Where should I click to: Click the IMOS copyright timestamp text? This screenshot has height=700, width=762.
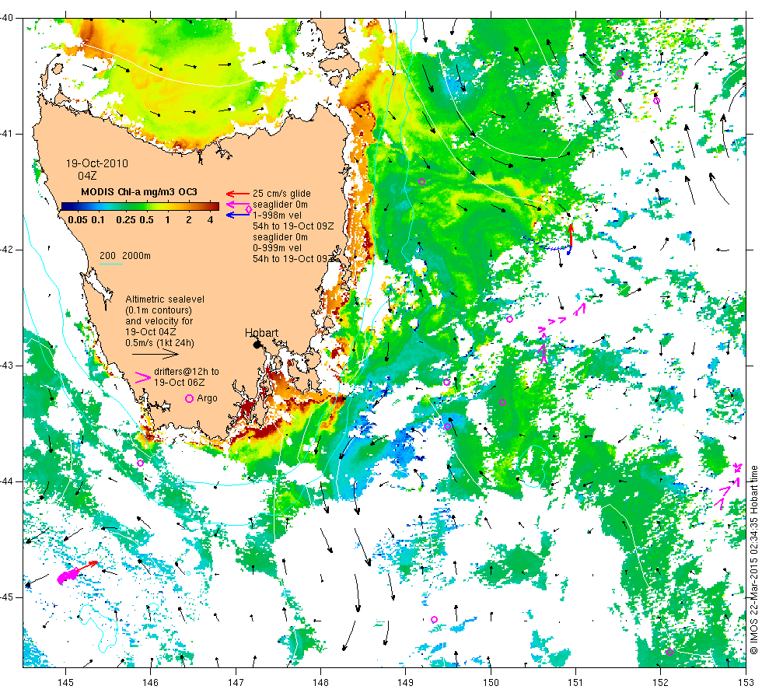click(x=753, y=559)
